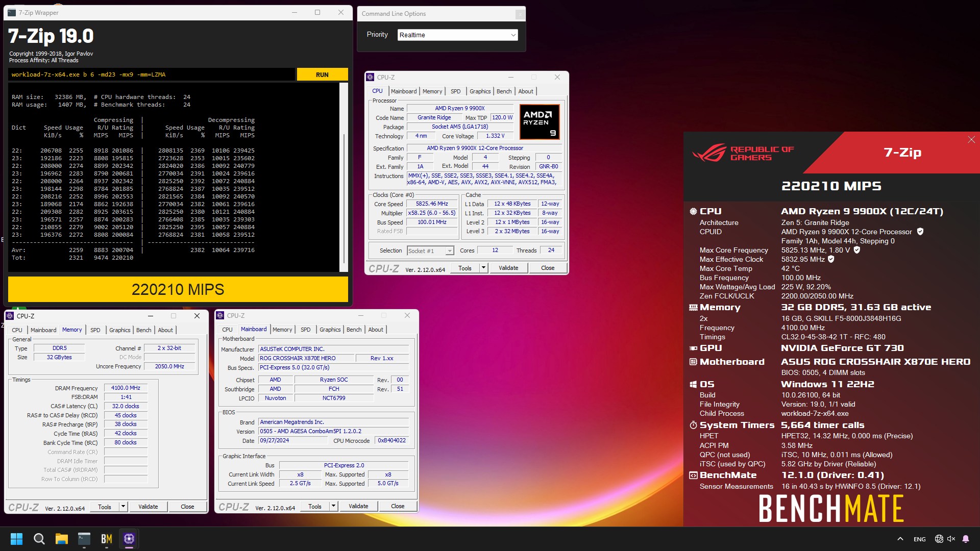Expand Tools arrow in Memory CPU-Z window
This screenshot has width=980, height=551.
(x=124, y=507)
